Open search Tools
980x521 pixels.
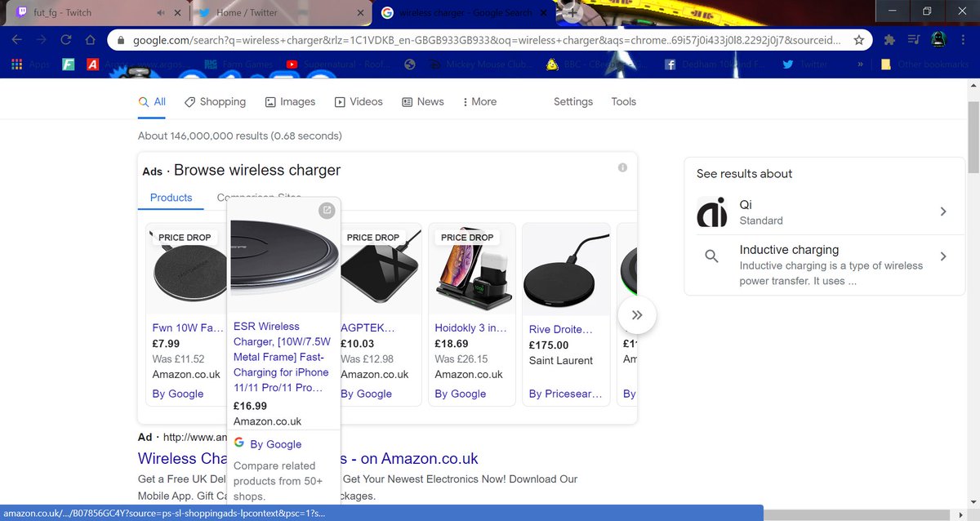[623, 102]
